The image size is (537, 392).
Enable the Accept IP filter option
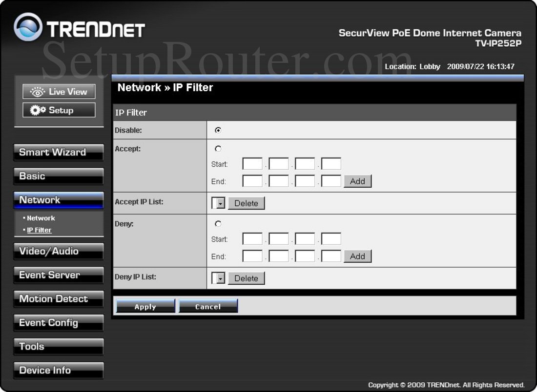[x=218, y=148]
